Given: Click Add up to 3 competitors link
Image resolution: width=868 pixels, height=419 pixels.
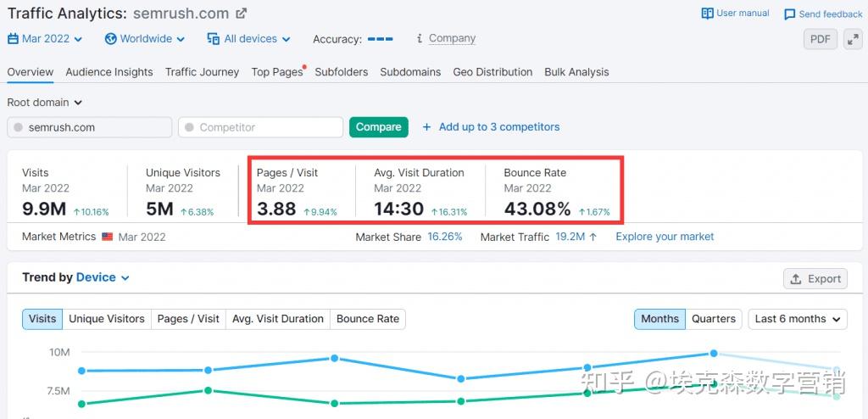Looking at the screenshot, I should point(499,127).
